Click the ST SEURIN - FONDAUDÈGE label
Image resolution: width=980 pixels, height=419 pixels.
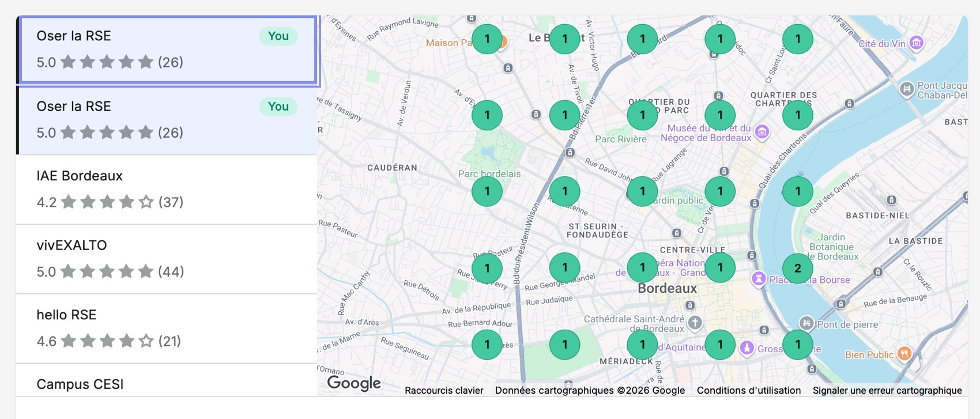point(597,231)
